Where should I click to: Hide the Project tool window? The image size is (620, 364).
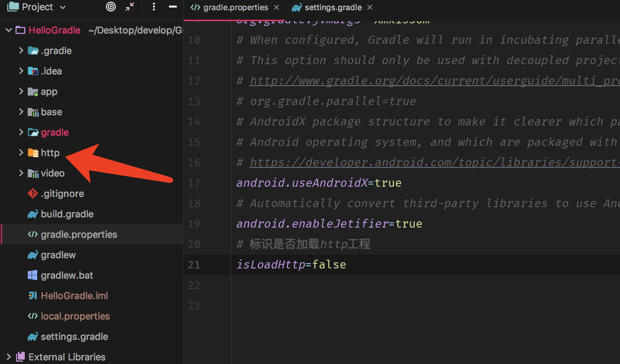point(173,7)
